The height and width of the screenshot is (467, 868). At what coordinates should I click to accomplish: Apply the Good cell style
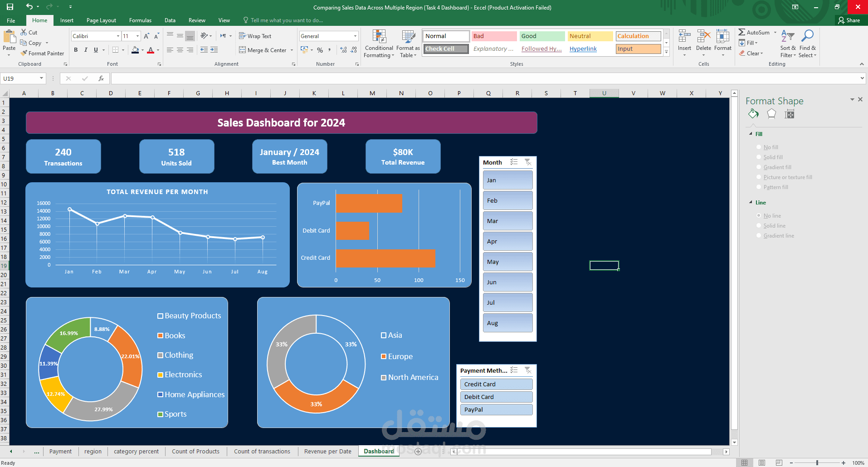click(542, 36)
